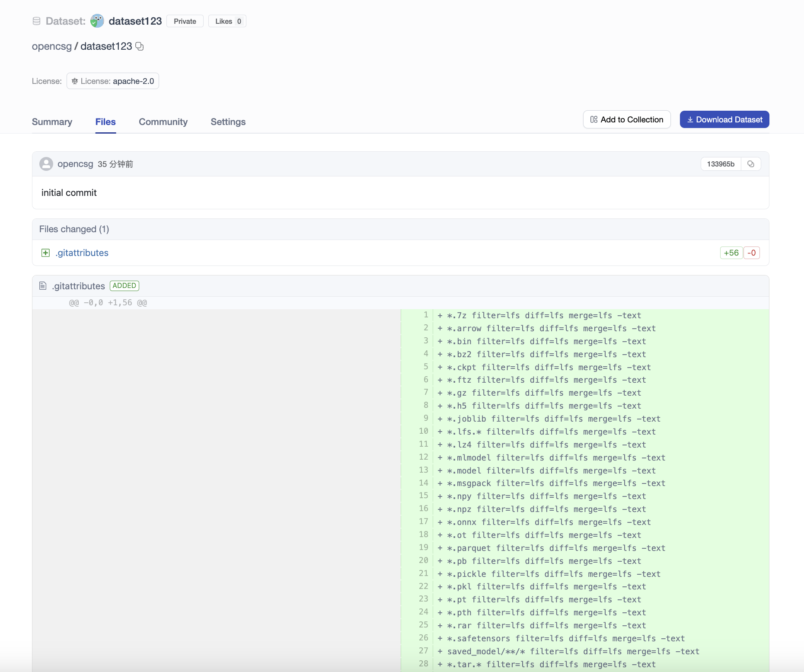Select the Files tab
804x672 pixels.
click(x=105, y=122)
